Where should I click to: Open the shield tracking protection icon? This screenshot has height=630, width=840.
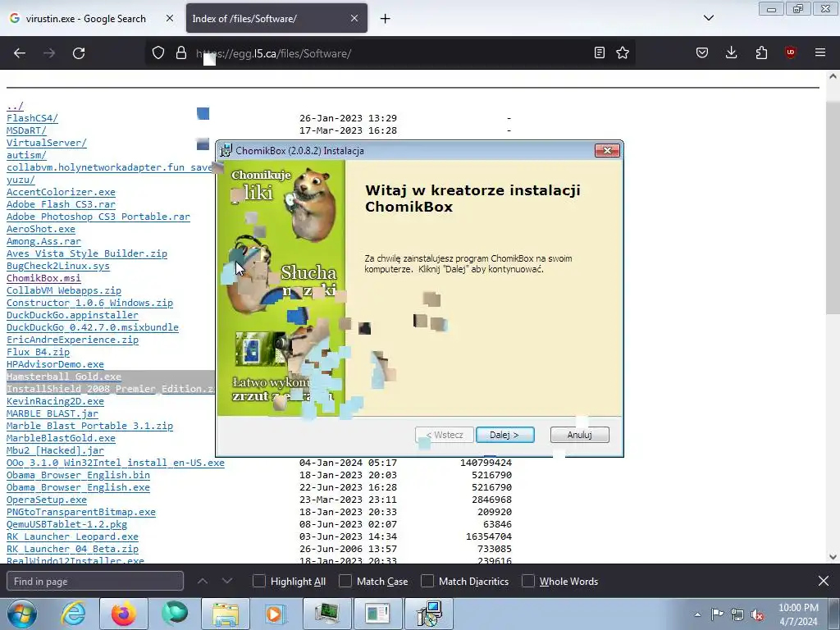[x=158, y=52]
